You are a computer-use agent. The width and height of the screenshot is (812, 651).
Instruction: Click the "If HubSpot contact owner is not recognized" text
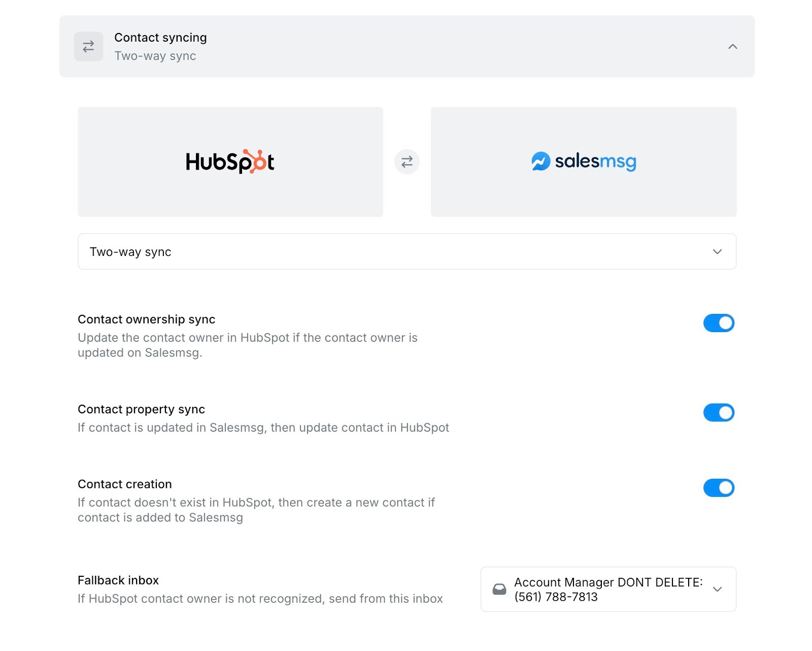click(x=260, y=599)
